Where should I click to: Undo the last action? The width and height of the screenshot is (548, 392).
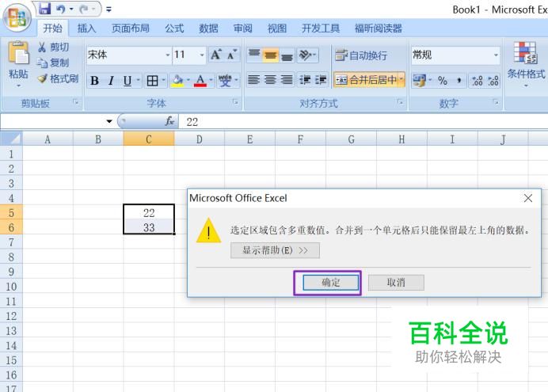pos(61,9)
